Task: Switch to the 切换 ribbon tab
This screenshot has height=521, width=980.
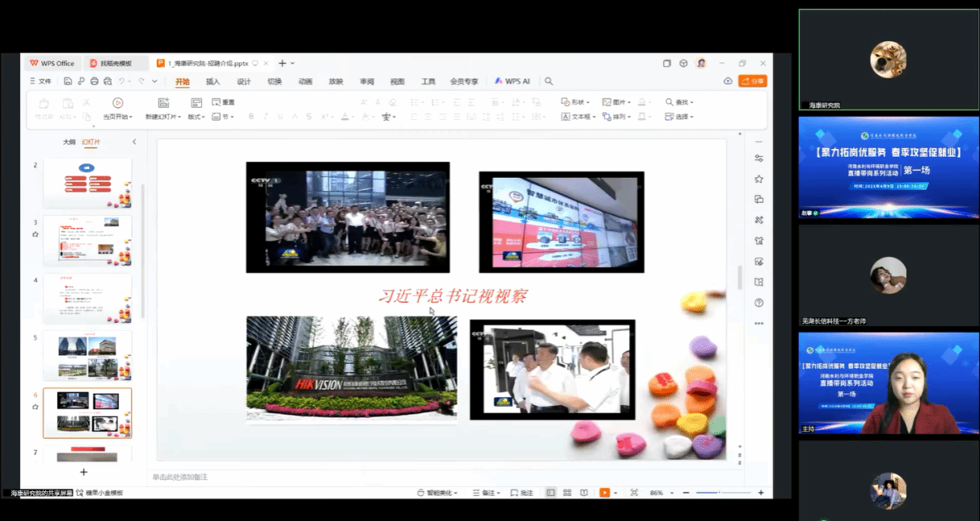Action: (x=275, y=82)
